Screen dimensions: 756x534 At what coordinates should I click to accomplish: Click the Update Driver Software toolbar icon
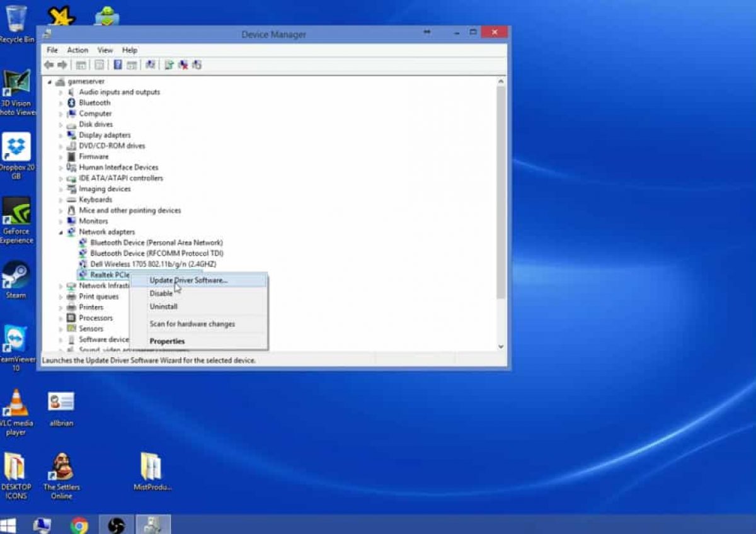(169, 65)
